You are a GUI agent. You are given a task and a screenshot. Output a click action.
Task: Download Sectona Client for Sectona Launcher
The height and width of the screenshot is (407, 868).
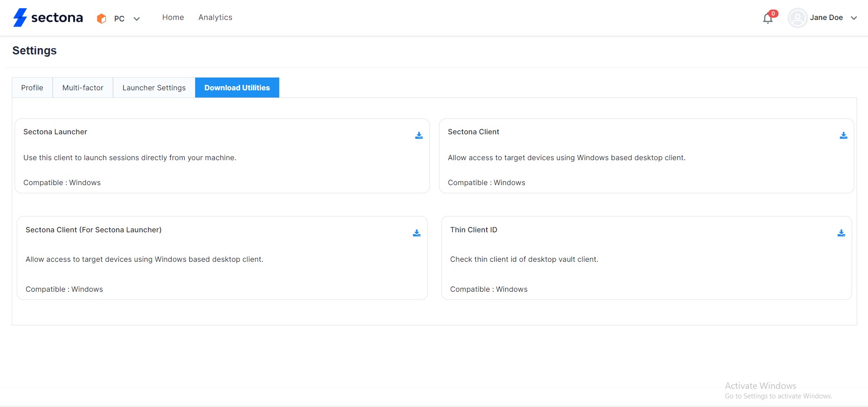click(416, 233)
